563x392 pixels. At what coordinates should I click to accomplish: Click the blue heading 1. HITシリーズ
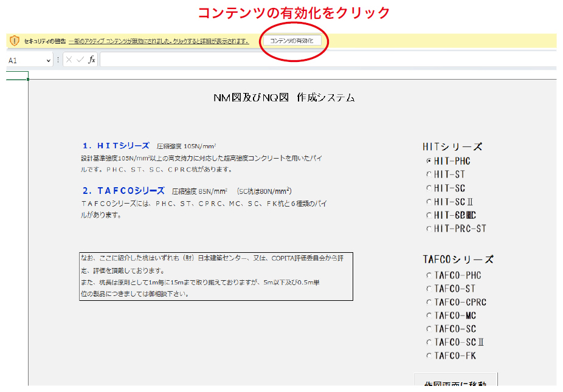pos(116,146)
